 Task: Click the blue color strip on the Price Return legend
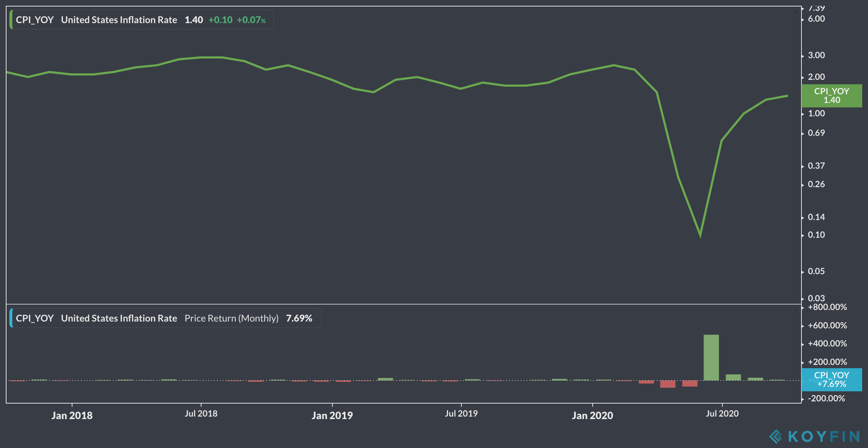[x=11, y=318]
